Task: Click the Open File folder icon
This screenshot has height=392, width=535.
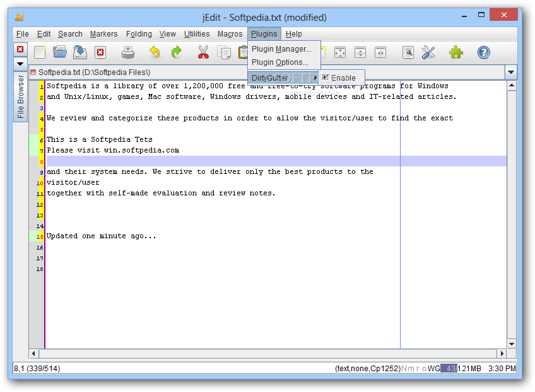Action: [60, 52]
